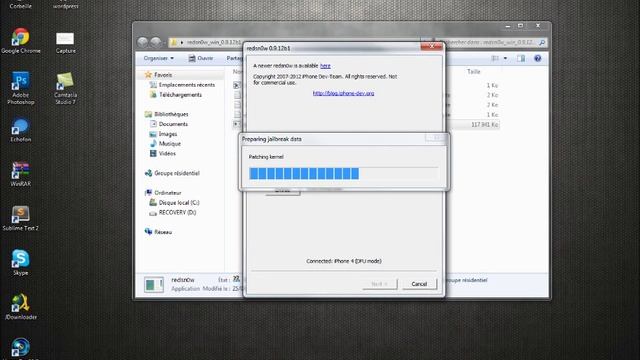Select Réseau in navigation pane
Screen dimensions: 640x360
coord(158,232)
